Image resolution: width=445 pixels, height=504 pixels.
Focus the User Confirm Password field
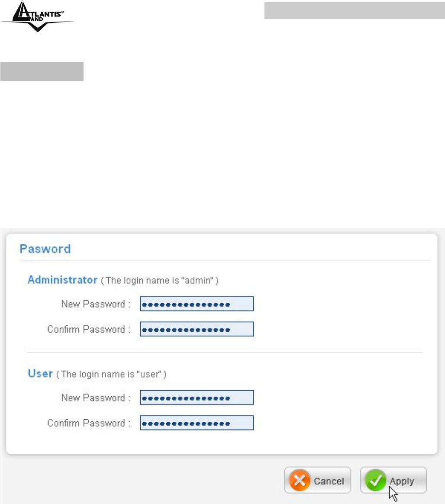pos(197,423)
